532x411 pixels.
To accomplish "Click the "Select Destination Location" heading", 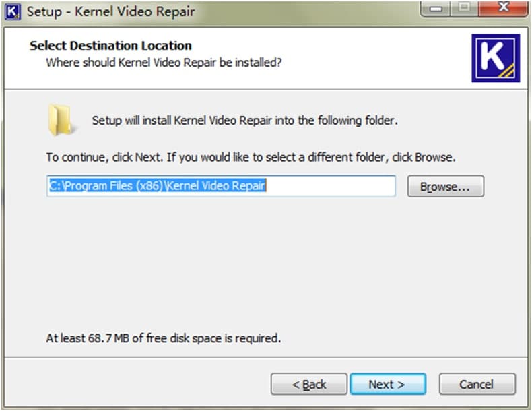I will tap(110, 46).
